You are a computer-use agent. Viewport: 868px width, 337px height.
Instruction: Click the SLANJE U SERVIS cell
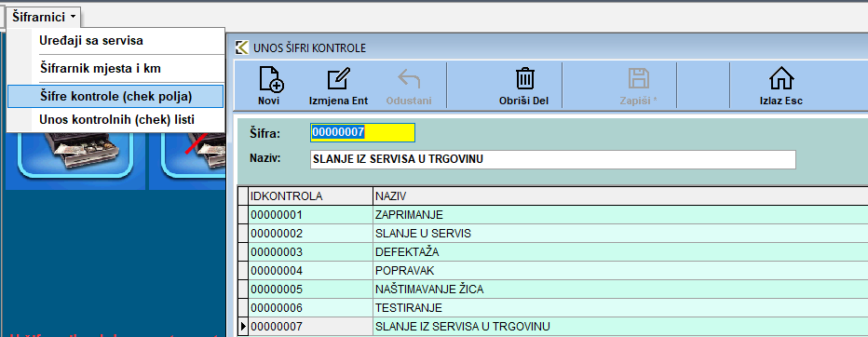tap(620, 234)
